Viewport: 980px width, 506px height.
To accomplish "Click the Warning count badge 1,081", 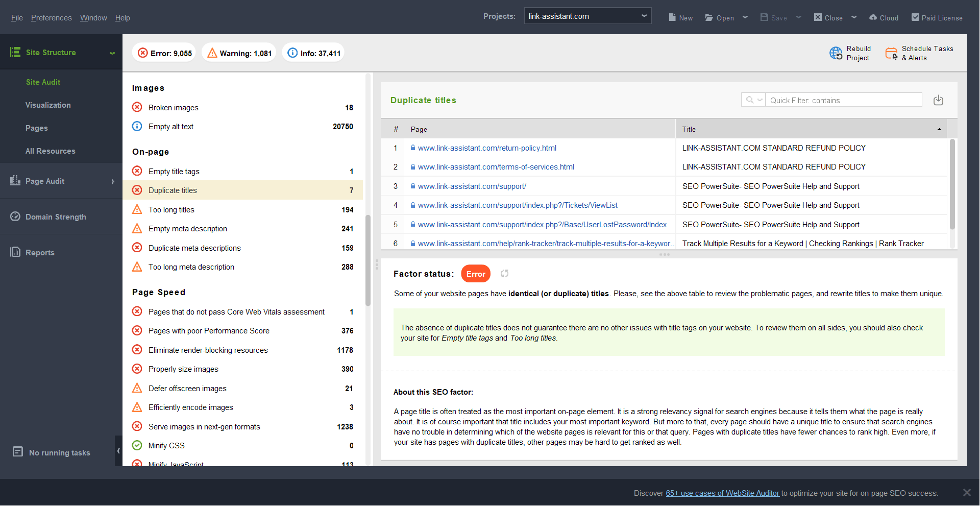I will pyautogui.click(x=239, y=53).
